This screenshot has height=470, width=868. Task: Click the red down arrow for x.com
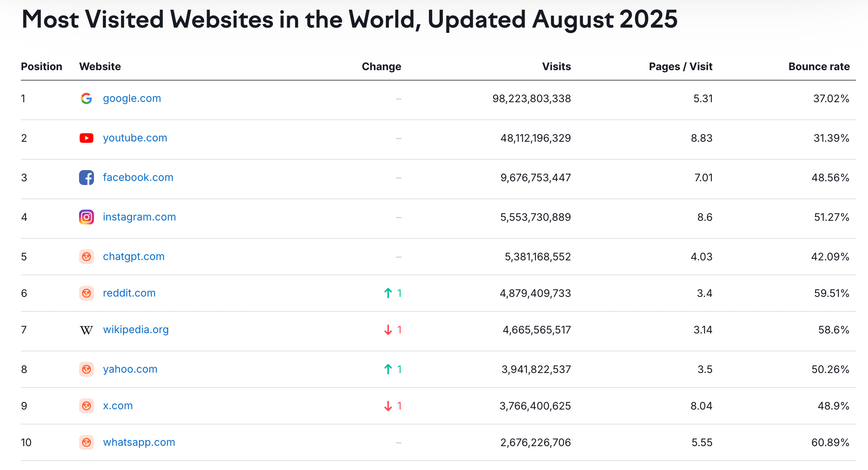pos(388,405)
